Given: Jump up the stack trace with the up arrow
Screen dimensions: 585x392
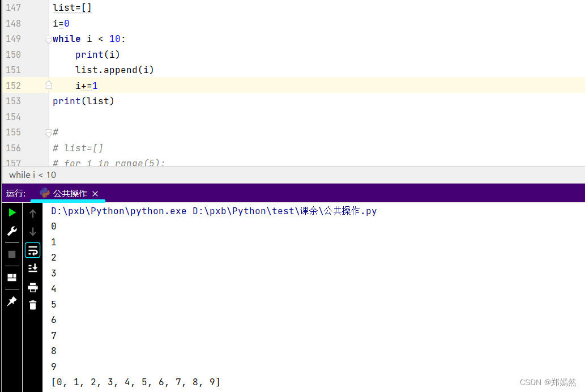Looking at the screenshot, I should tap(32, 213).
